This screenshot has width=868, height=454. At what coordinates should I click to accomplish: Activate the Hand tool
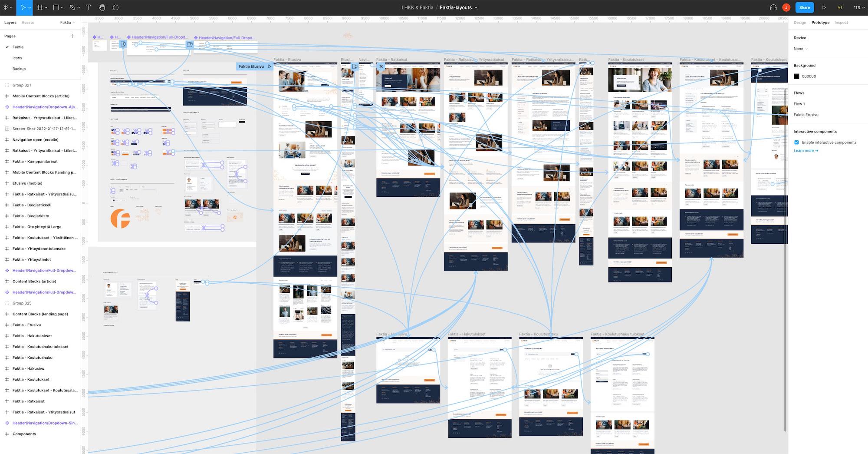click(x=102, y=7)
